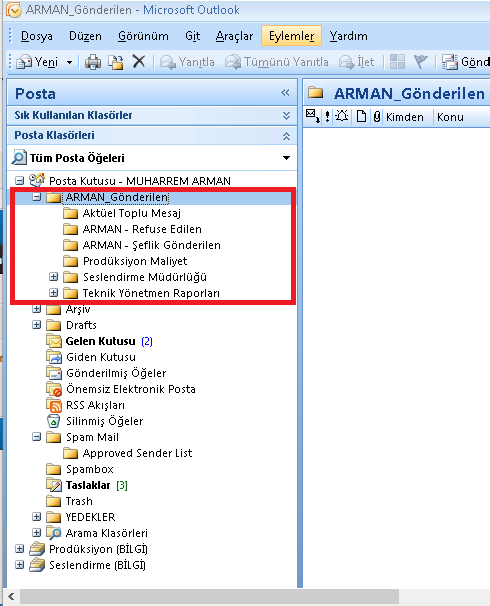Select the Spambox folder
This screenshot has height=606, width=490.
[x=90, y=469]
